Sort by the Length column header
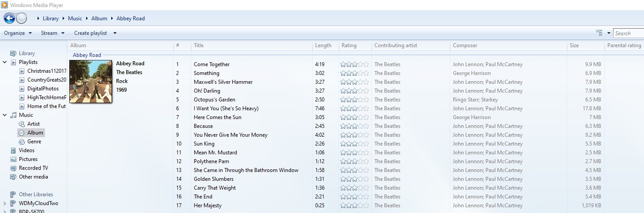This screenshot has width=644, height=213. tap(325, 45)
